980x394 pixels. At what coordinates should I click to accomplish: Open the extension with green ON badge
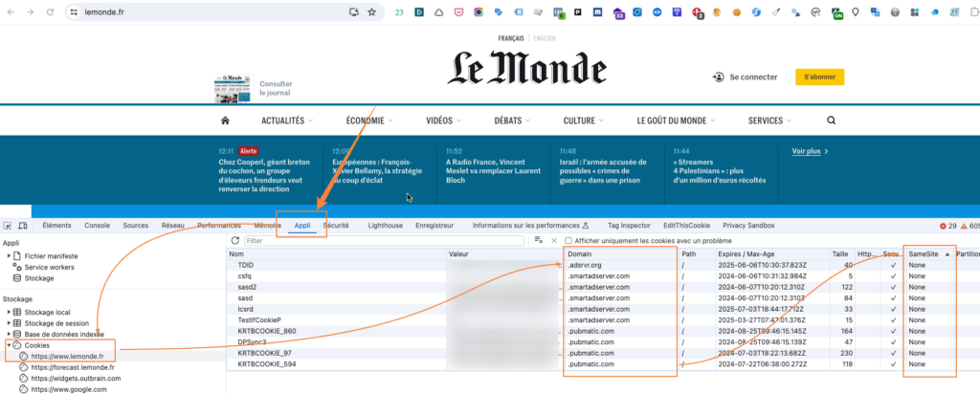pyautogui.click(x=836, y=12)
